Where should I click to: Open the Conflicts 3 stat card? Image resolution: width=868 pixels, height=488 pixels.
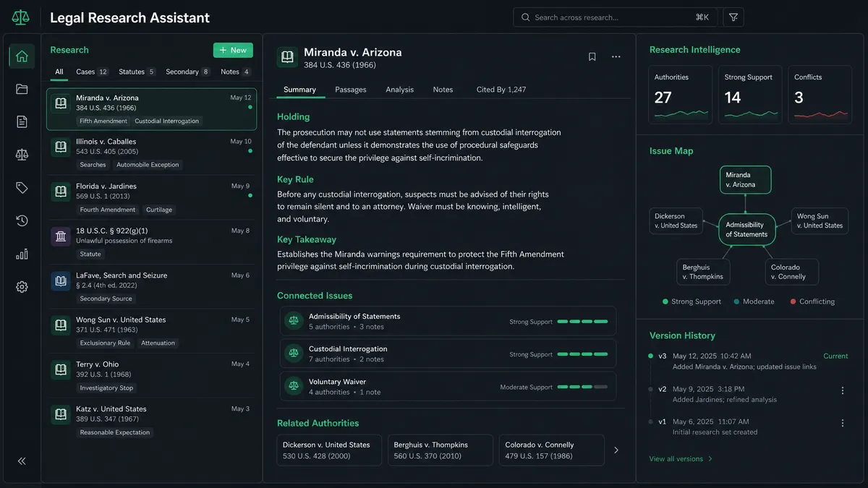[x=820, y=95]
